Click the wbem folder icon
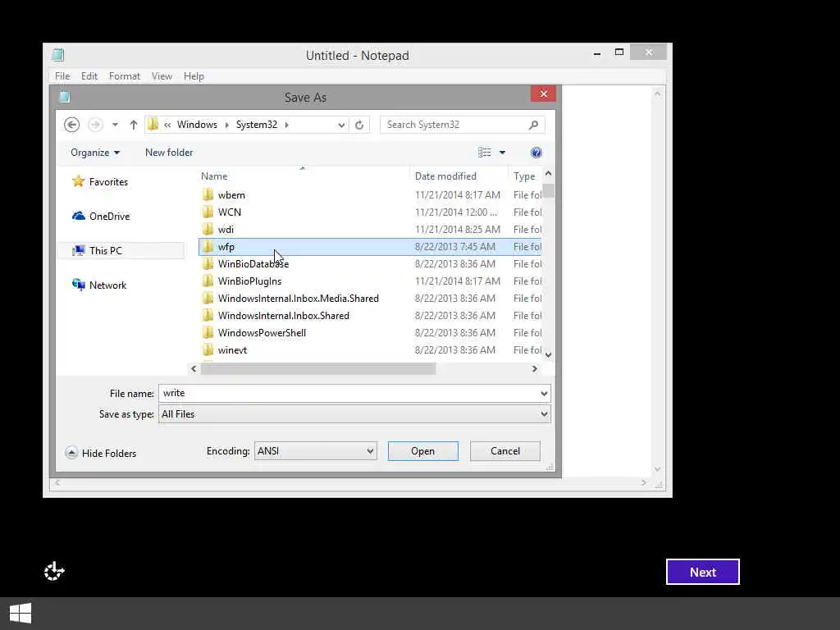The height and width of the screenshot is (630, 840). tap(208, 194)
